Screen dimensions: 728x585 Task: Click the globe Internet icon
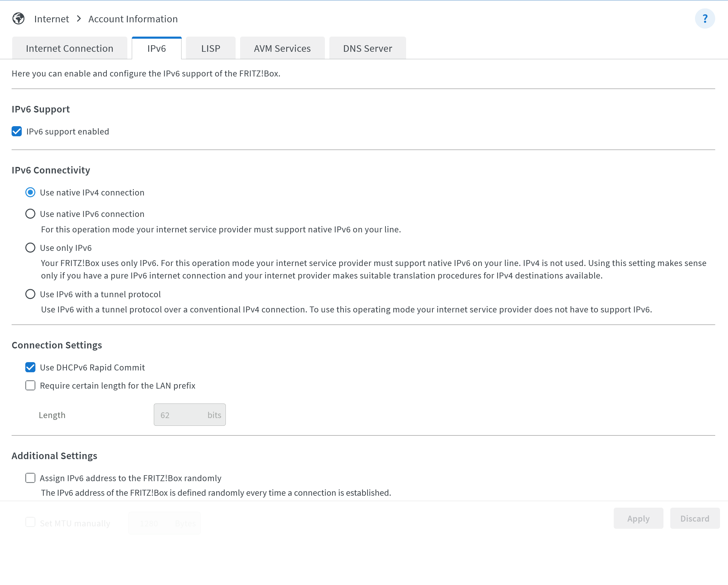pyautogui.click(x=18, y=18)
